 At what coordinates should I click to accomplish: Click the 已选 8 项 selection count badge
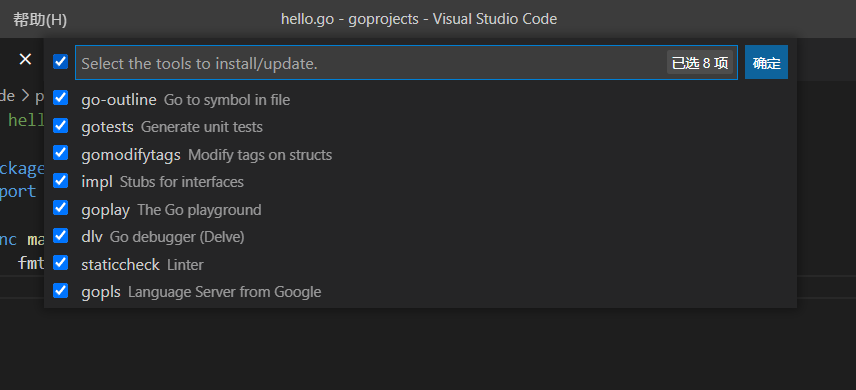click(x=700, y=63)
